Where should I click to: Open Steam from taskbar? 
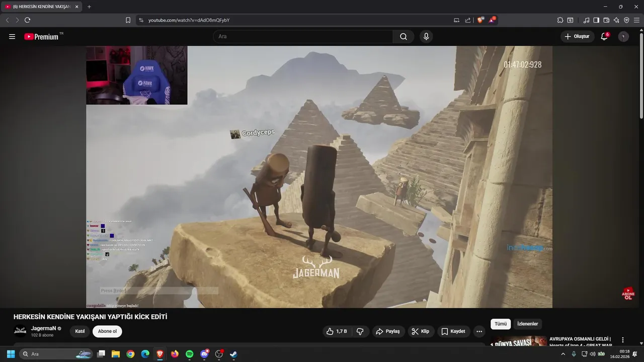coord(233,354)
